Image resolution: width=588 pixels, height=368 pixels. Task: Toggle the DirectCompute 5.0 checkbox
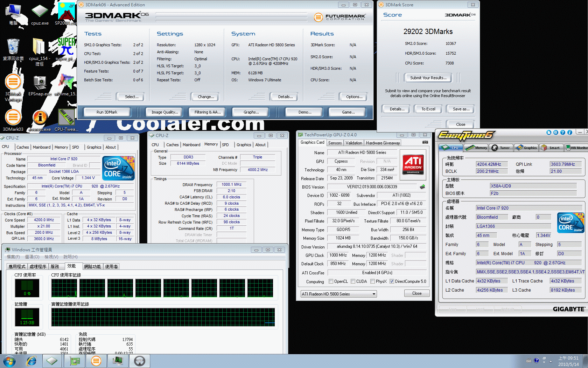pyautogui.click(x=392, y=281)
